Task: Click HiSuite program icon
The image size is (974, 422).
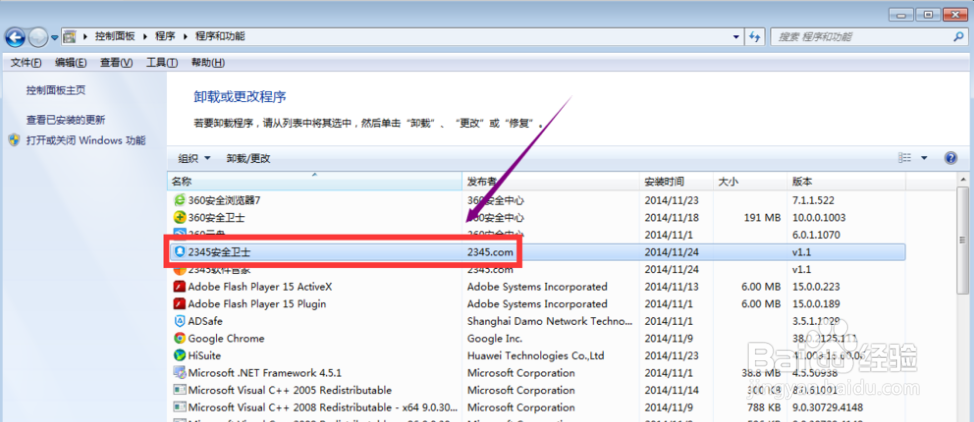Action: pyautogui.click(x=179, y=355)
